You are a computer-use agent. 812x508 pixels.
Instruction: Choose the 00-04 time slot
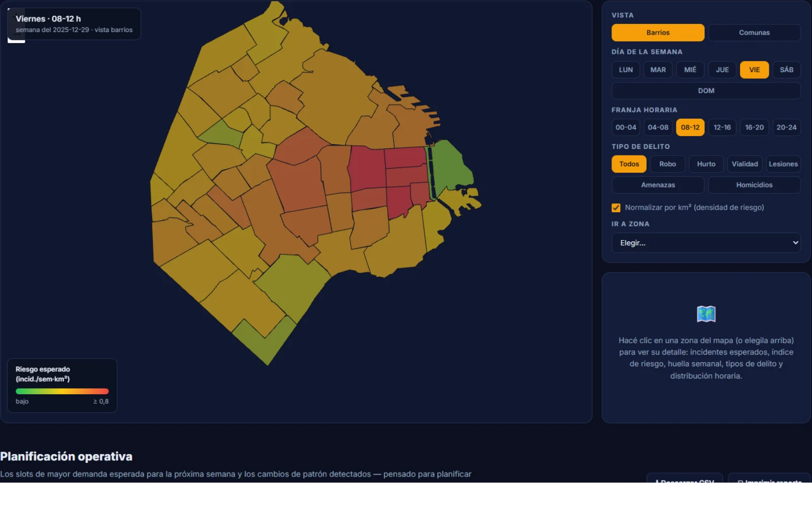coord(626,128)
